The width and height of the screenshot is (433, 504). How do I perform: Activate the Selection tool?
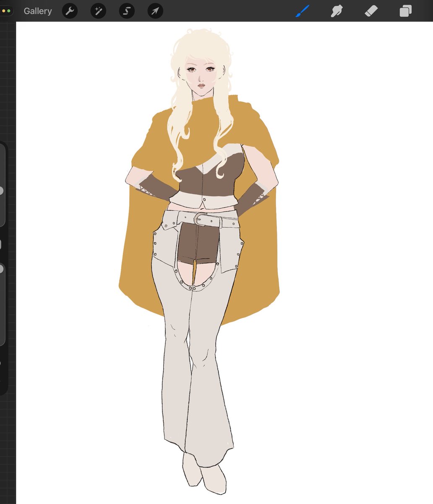click(x=127, y=11)
